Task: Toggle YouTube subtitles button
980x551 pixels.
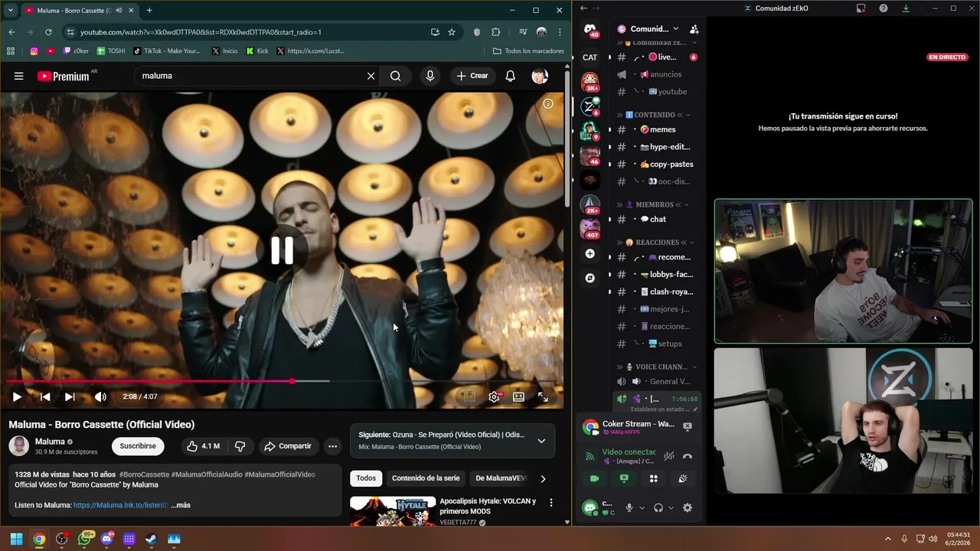Action: [469, 396]
